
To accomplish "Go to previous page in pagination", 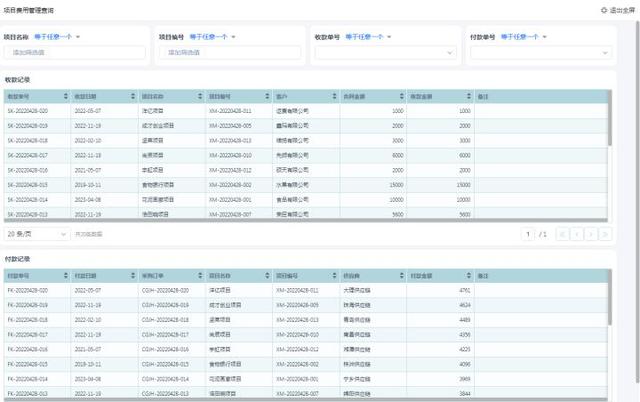I will click(576, 234).
